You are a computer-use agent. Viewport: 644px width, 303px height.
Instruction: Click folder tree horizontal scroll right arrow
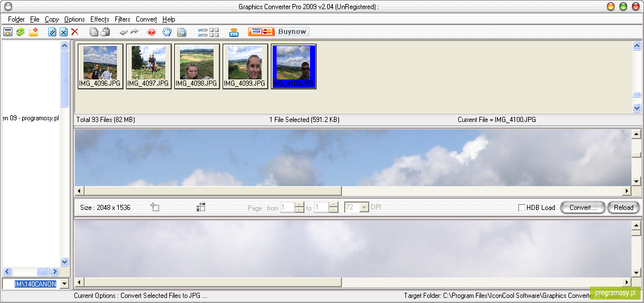[55, 271]
